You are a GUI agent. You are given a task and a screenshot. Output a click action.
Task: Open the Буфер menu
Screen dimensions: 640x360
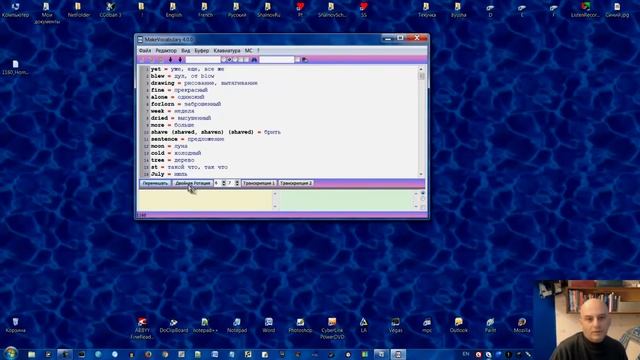click(x=202, y=51)
